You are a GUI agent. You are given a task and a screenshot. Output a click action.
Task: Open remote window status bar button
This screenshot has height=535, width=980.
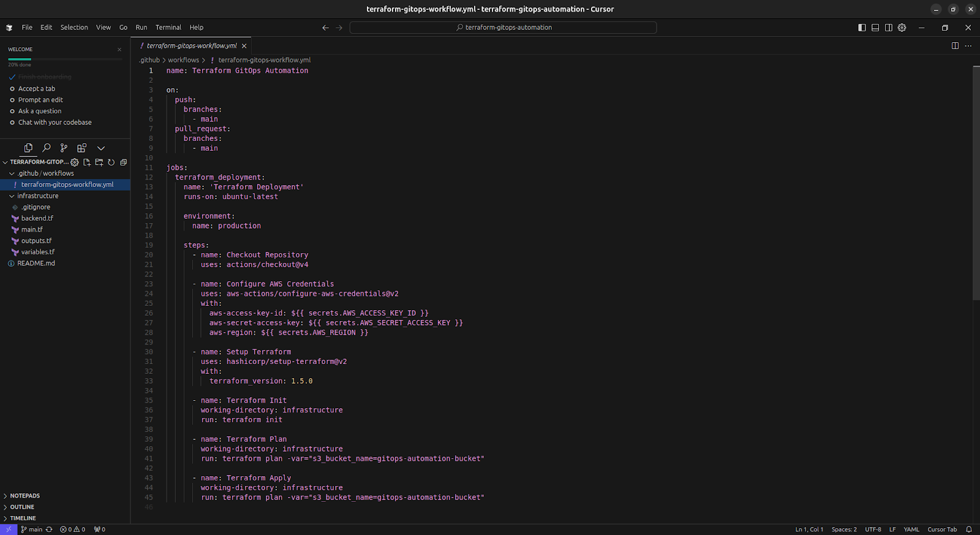click(9, 529)
